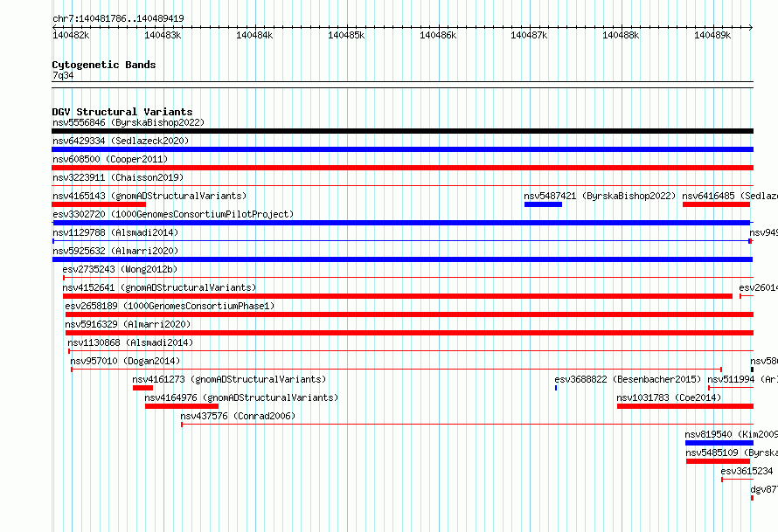Click the red nsv4161273 short bar
Screen dimensions: 778x532
[x=142, y=388]
